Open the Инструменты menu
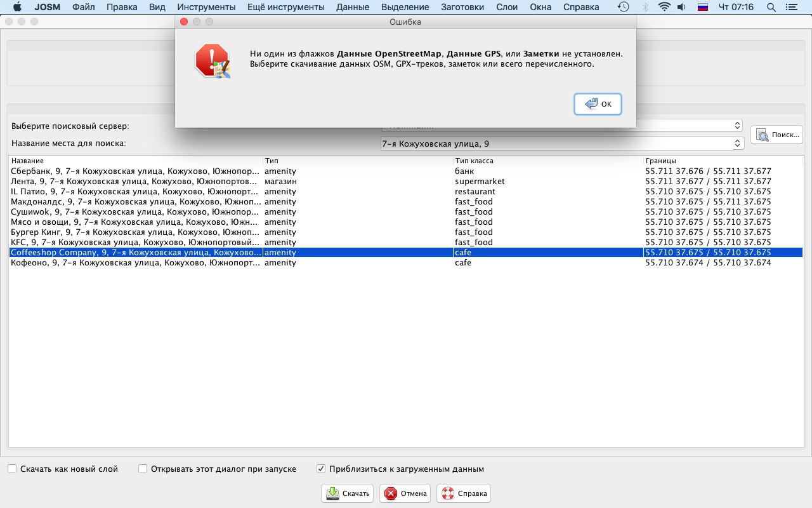812x508 pixels. click(206, 7)
